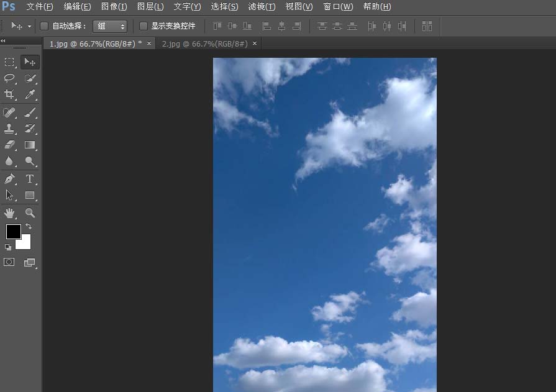Activate the Eyedropper tool

coord(29,95)
